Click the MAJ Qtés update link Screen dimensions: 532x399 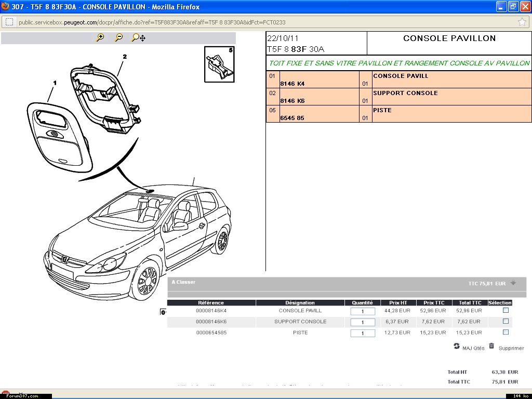[473, 348]
